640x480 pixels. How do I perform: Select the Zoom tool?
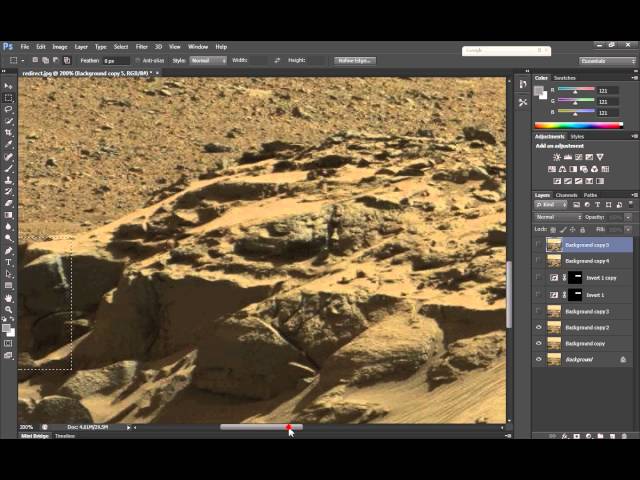8,310
